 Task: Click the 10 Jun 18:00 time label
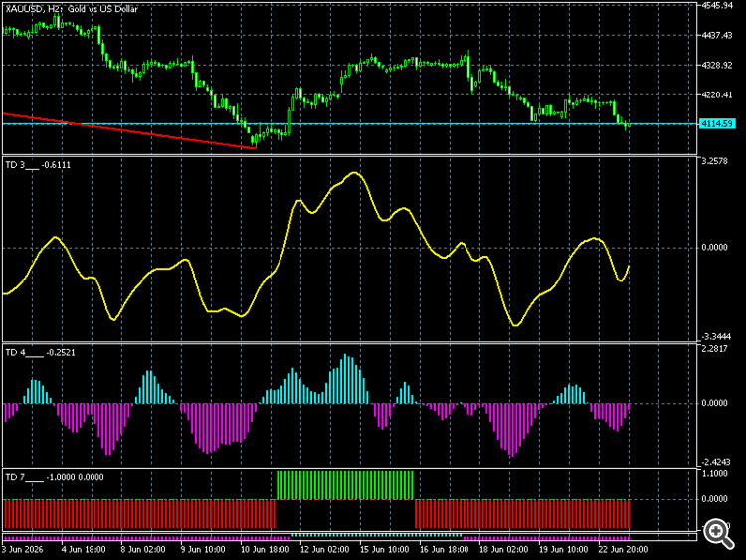265,549
